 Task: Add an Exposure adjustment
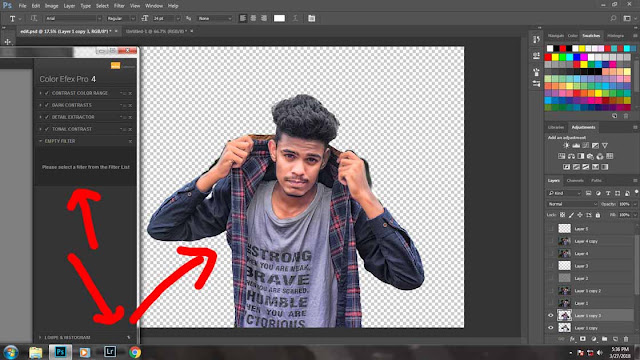(595, 145)
